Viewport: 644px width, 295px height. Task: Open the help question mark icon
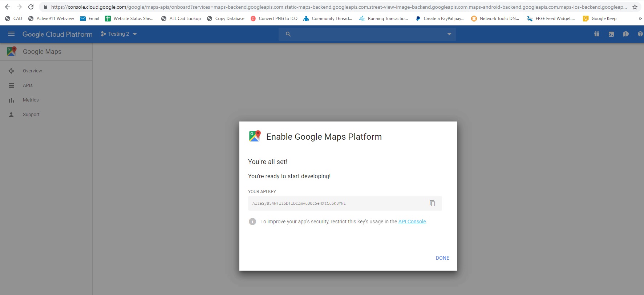640,34
